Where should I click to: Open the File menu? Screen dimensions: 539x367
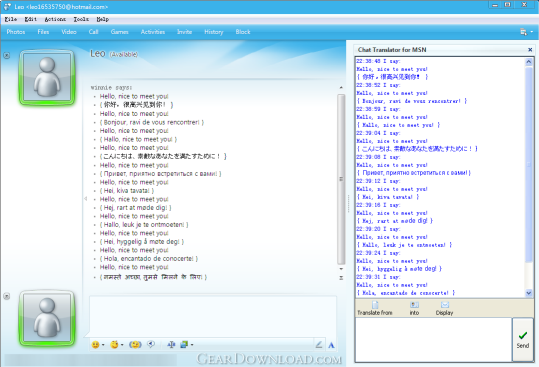(11, 19)
